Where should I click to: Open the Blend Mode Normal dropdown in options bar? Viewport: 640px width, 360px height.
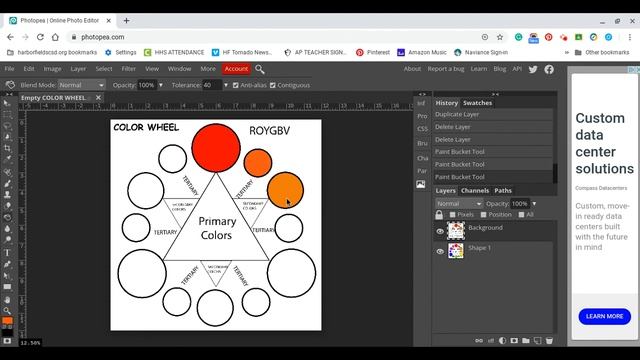click(x=81, y=85)
